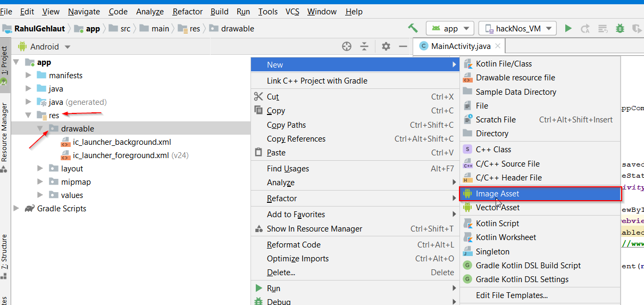This screenshot has height=305, width=644.
Task: Toggle the 1: Project tool window
Action: (x=4, y=65)
